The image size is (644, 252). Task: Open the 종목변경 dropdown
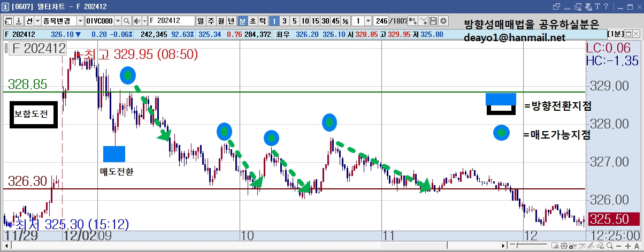pyautogui.click(x=80, y=21)
